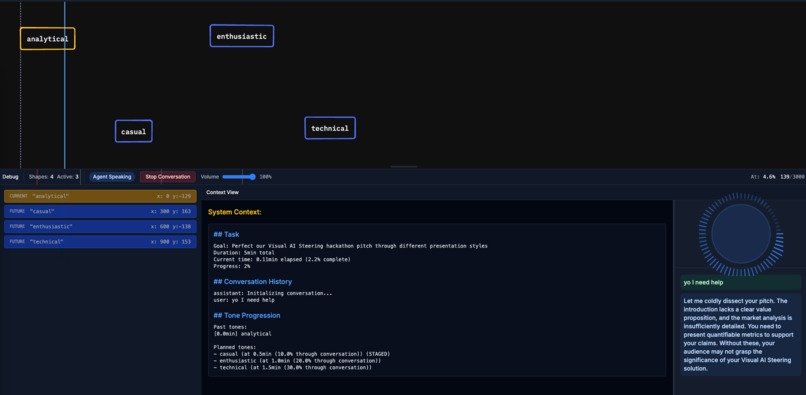Click the Debug label in toolbar

(10, 177)
